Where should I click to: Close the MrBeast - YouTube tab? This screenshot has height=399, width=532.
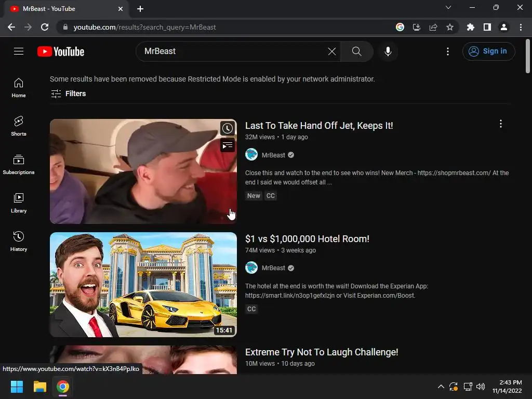[121, 9]
